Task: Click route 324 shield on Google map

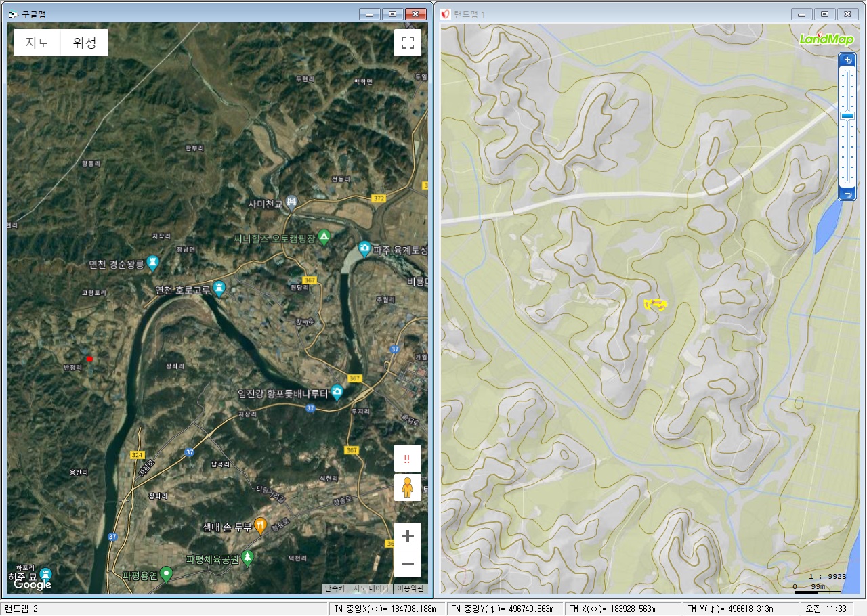Action: pos(137,455)
